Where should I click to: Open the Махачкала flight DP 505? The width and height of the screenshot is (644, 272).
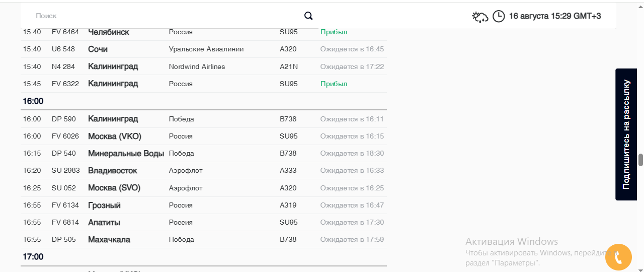(x=204, y=240)
